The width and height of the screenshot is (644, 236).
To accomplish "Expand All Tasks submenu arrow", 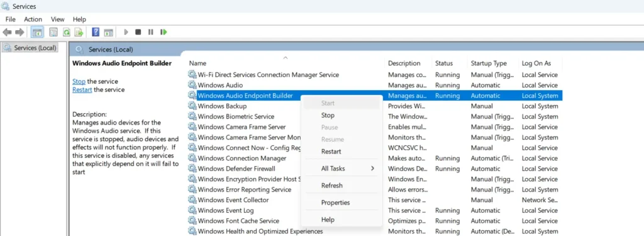I will pos(372,169).
